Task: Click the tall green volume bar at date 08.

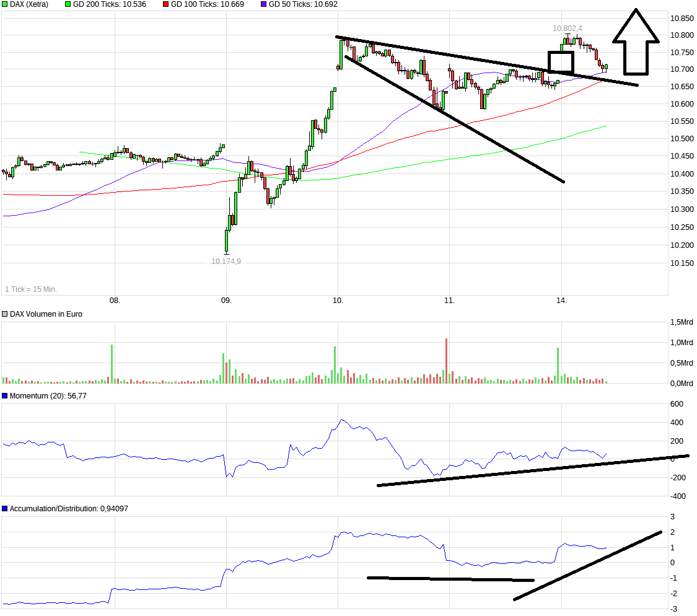Action: pos(112,364)
